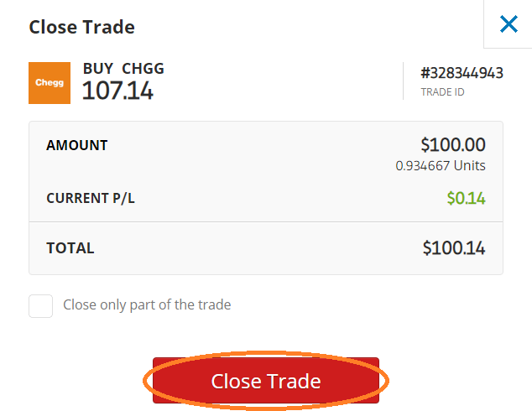Image resolution: width=532 pixels, height=411 pixels.
Task: Dismiss the dialog with the blue X
Action: coord(509,24)
